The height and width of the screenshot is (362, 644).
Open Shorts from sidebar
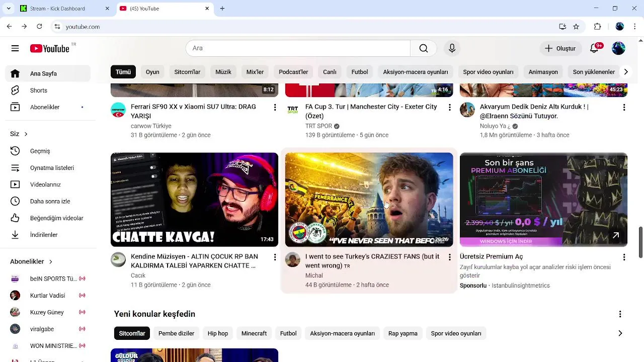(48, 90)
